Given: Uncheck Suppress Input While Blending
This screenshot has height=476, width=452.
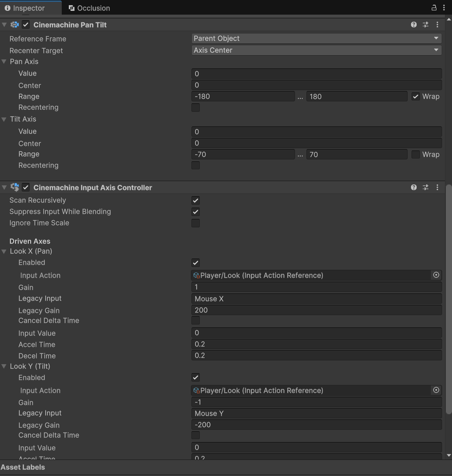Looking at the screenshot, I should [x=196, y=211].
